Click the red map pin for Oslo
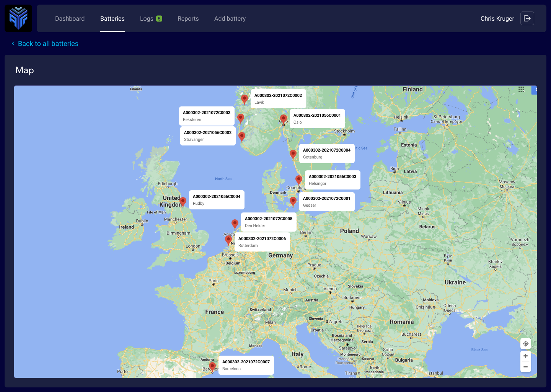Screen dimensions: 551x392 click(284, 119)
